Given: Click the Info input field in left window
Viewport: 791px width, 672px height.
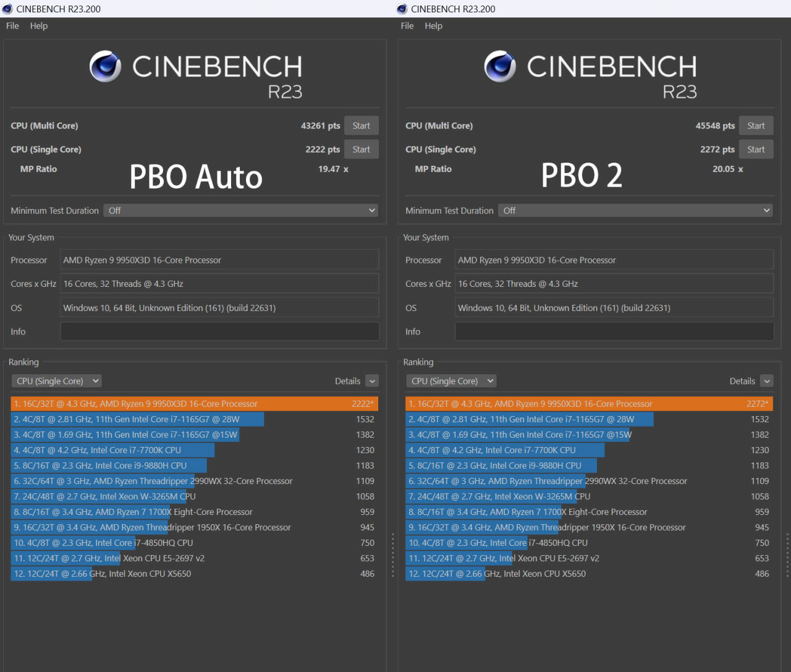Looking at the screenshot, I should coord(219,332).
